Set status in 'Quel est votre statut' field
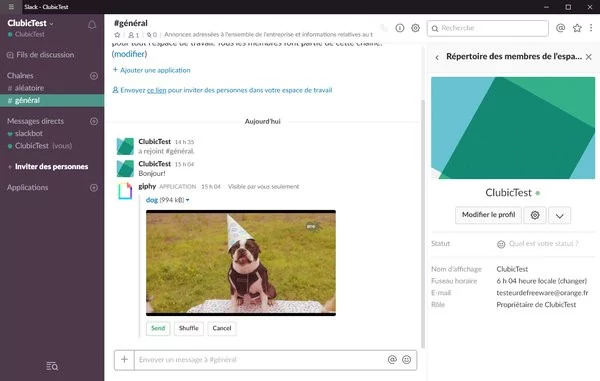This screenshot has height=381, width=600. [543, 244]
